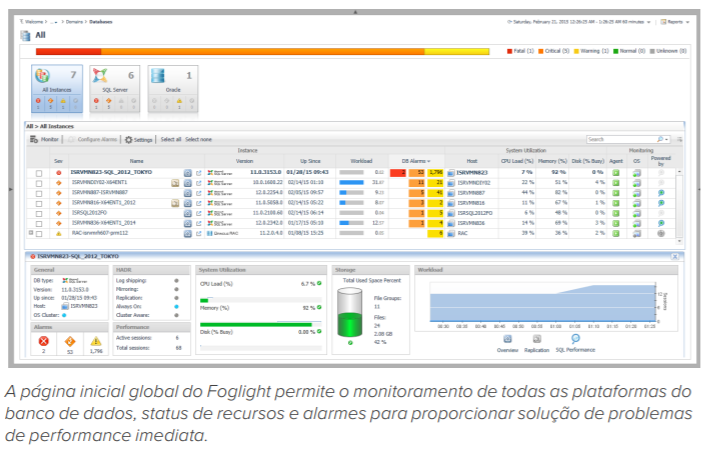
Task: Select checkbox for RAC-isrvmrh607-prm112 row
Action: 39,232
